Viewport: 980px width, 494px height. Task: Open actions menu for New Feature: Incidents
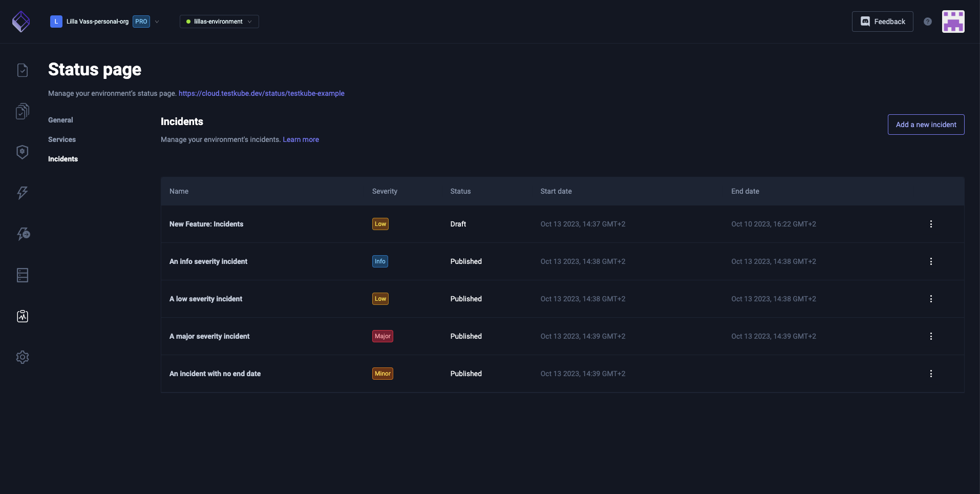(930, 224)
